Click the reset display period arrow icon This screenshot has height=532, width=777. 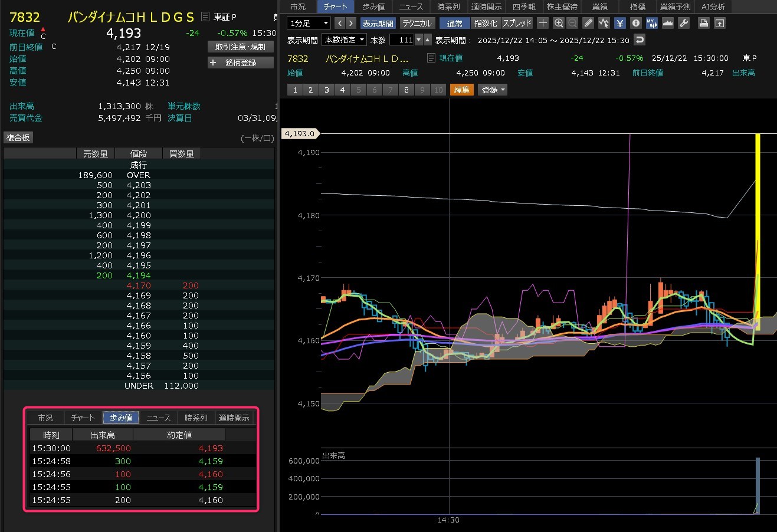click(640, 40)
